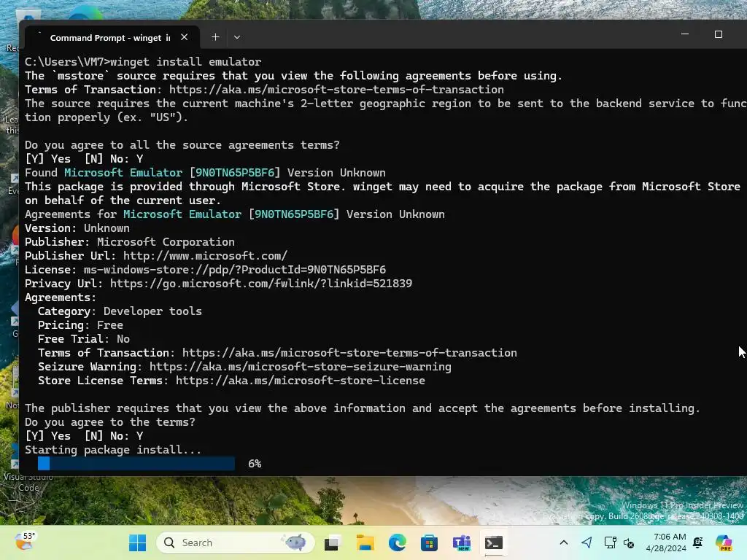The height and width of the screenshot is (560, 747).
Task: Click the muted volume tray icon
Action: [628, 542]
